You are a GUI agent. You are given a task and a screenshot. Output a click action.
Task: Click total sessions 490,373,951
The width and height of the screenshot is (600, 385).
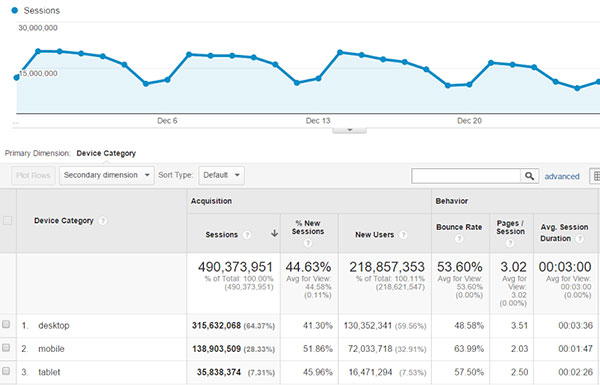pos(235,267)
